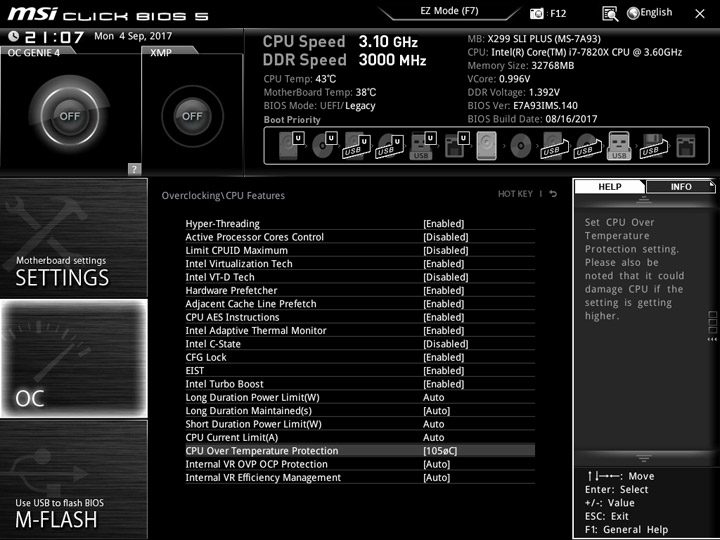Click the question mark help icon under OC Genie
Screen dimensions: 720x540
point(134,169)
